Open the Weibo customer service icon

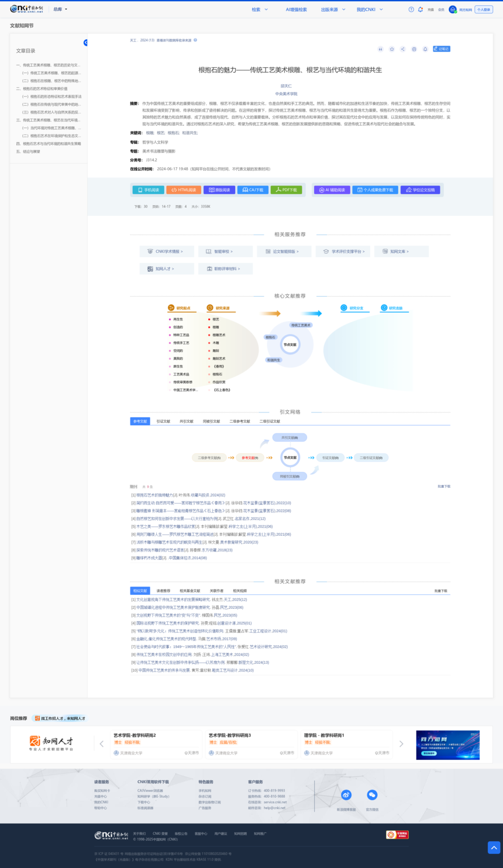(x=346, y=795)
